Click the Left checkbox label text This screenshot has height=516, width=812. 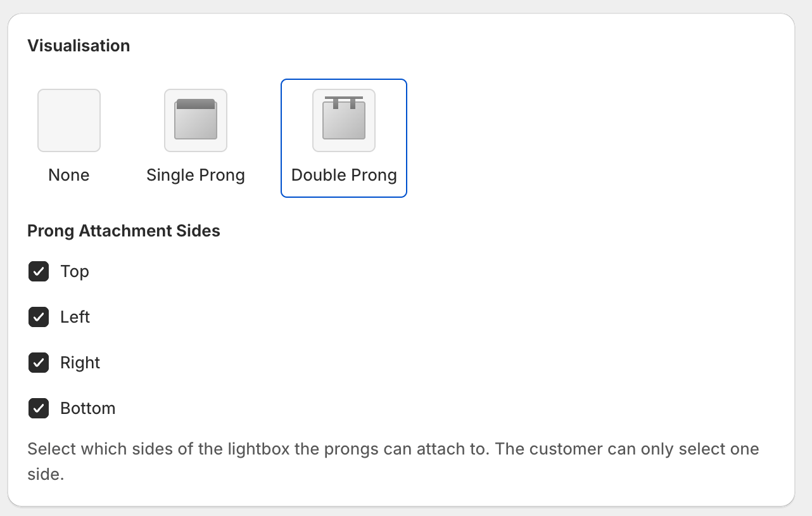pos(75,317)
